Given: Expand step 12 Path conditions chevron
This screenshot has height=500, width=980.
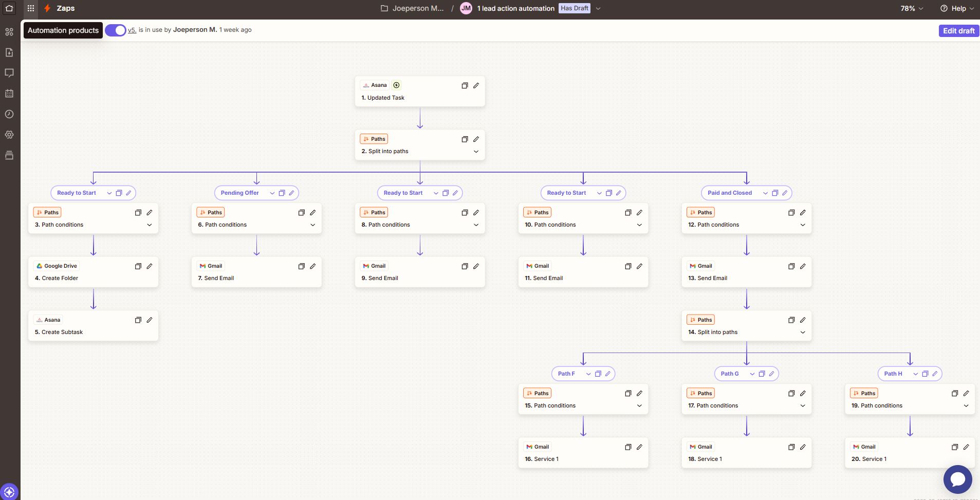Looking at the screenshot, I should (803, 225).
